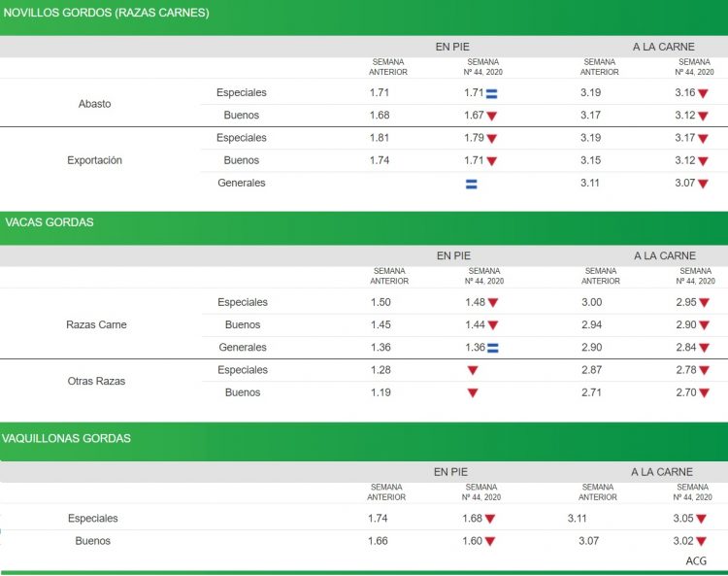Click the blue equal icon beside 1.36 in Vacas Generales

pos(492,348)
